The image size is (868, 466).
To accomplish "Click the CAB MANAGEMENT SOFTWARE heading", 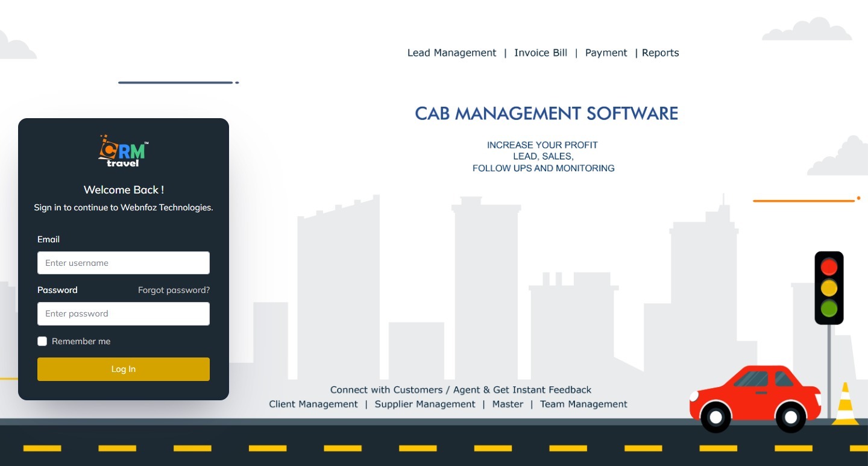I will click(x=546, y=113).
